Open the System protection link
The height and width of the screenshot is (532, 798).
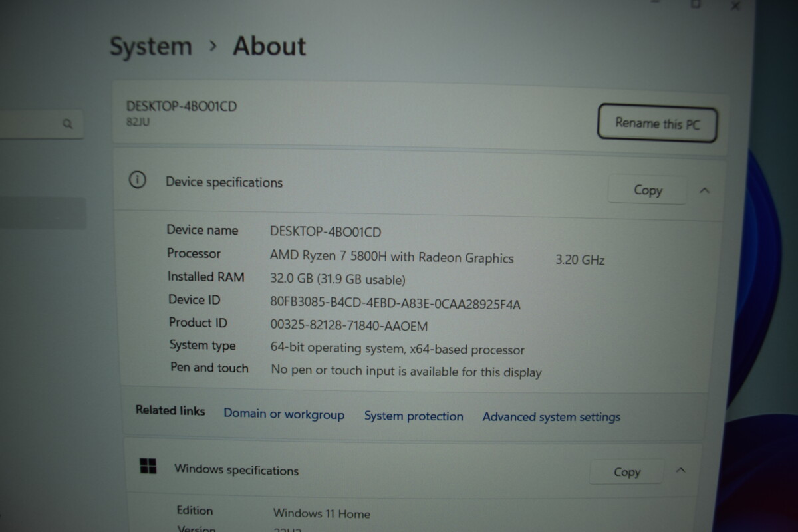click(414, 416)
